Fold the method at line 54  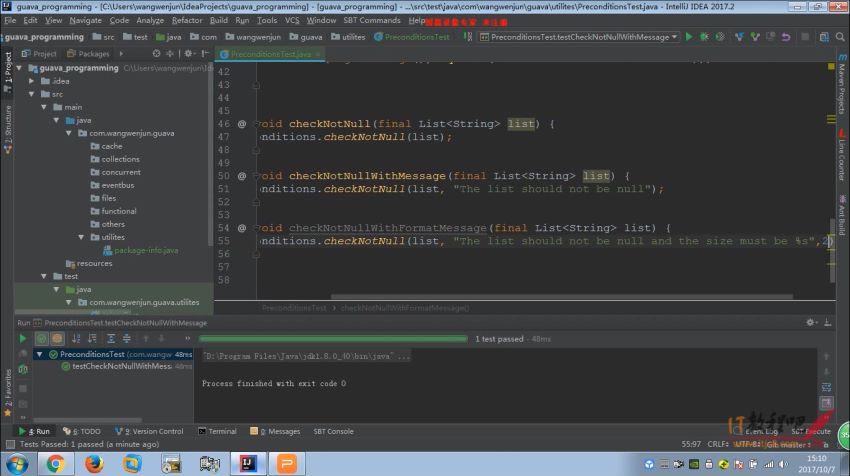point(256,228)
